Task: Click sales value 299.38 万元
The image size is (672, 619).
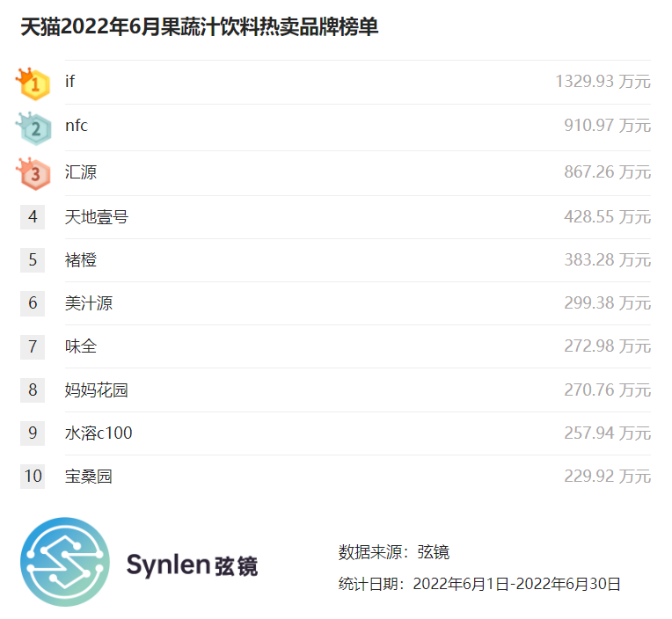Action: 607,303
